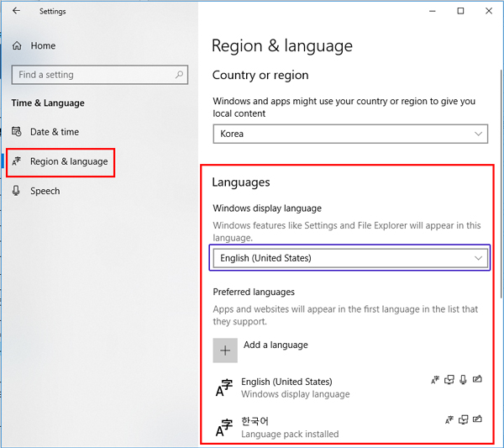Viewport: 504px width, 448px height.
Task: Click English row handwriting feature icon
Action: click(477, 380)
